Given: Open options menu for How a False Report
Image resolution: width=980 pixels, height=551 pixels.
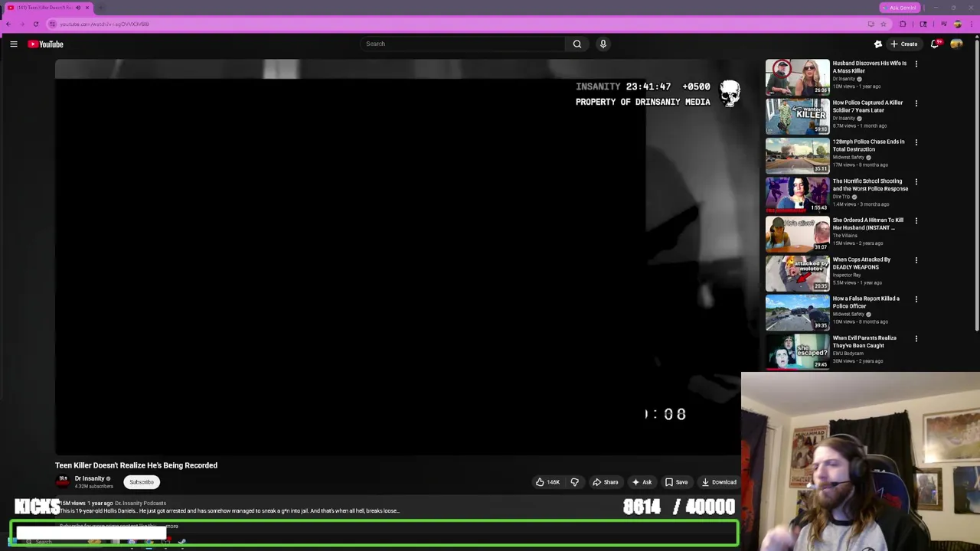Looking at the screenshot, I should pyautogui.click(x=916, y=299).
